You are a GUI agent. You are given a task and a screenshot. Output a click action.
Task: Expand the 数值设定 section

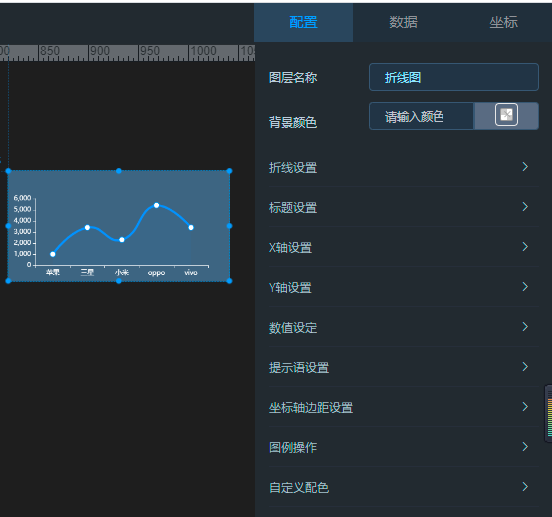[x=404, y=327]
